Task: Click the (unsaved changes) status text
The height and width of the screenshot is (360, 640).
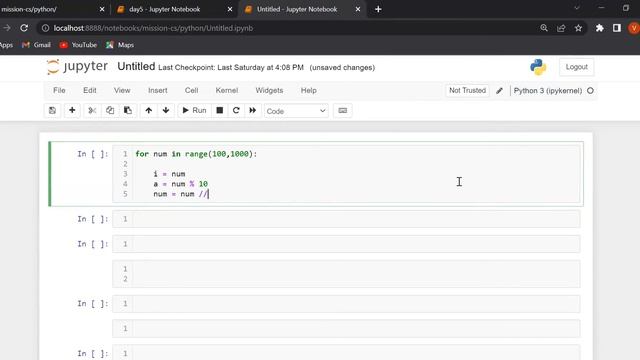Action: [x=342, y=67]
